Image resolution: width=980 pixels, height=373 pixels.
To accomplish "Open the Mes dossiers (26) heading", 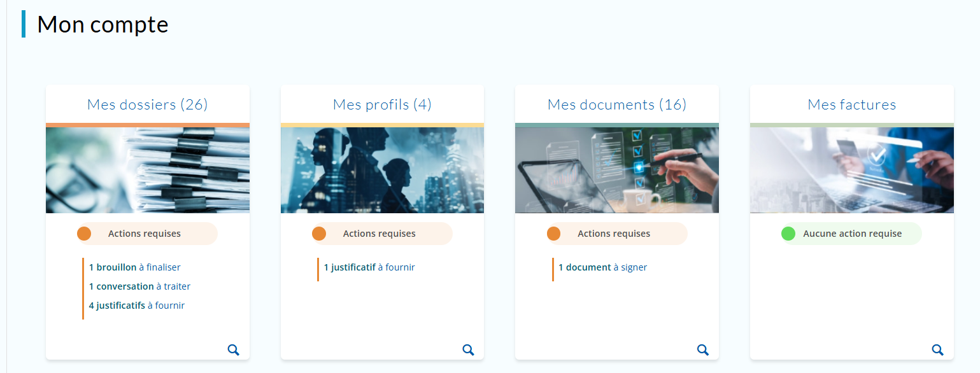I will 148,104.
